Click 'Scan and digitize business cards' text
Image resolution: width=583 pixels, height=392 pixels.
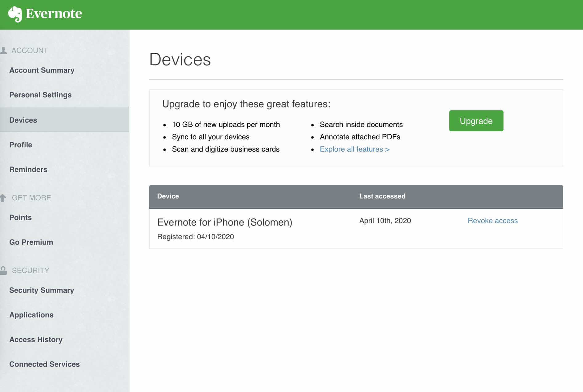226,149
